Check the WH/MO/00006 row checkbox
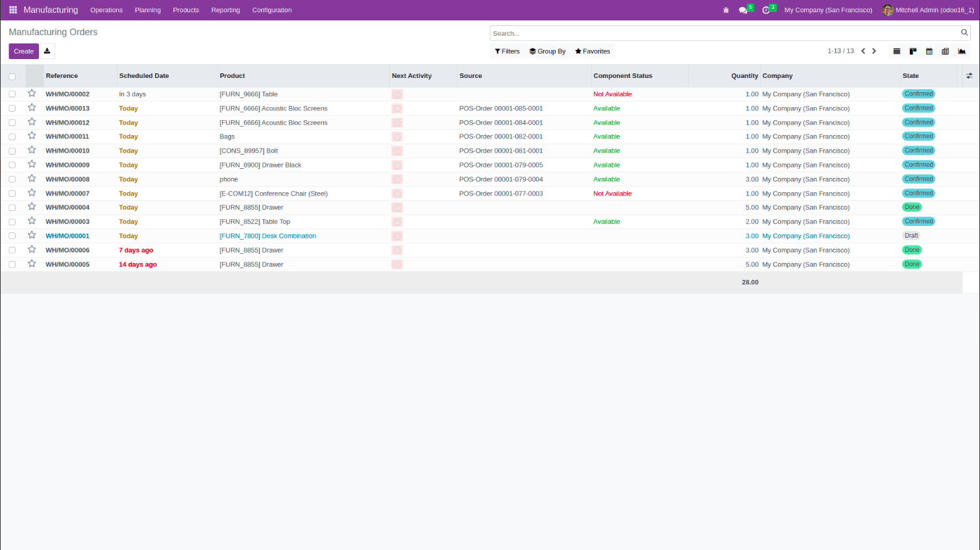Screen dimensions: 980x550 [12, 250]
